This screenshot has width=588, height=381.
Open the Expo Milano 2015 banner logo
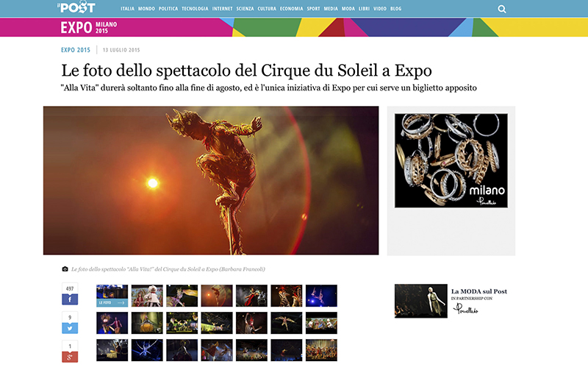click(89, 27)
